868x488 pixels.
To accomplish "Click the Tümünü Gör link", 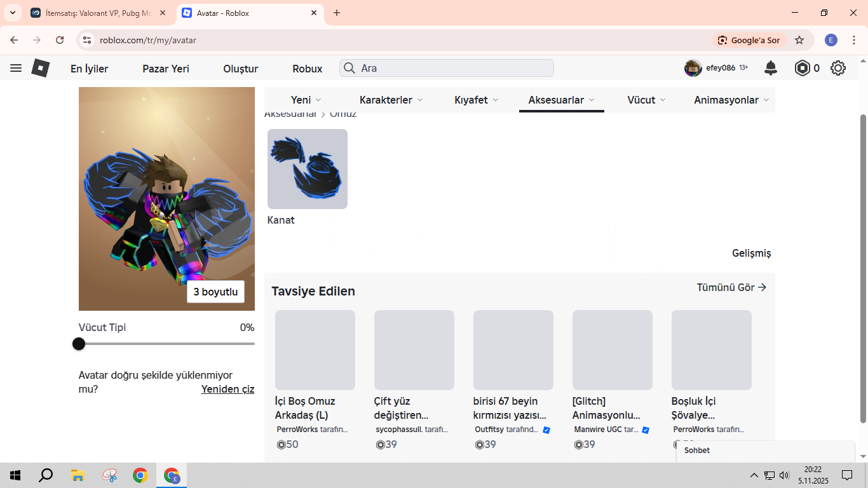I will 731,287.
